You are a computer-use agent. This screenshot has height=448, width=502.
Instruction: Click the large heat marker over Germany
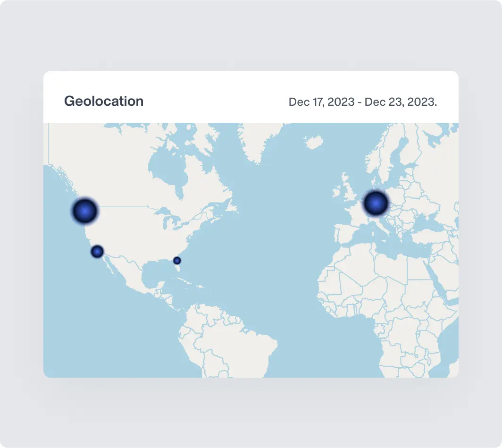376,203
